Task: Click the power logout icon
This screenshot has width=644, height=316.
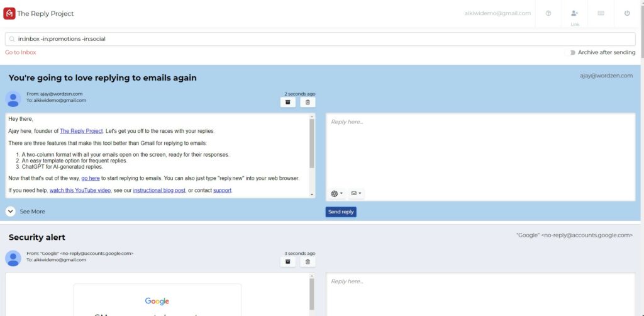Action: (x=627, y=13)
